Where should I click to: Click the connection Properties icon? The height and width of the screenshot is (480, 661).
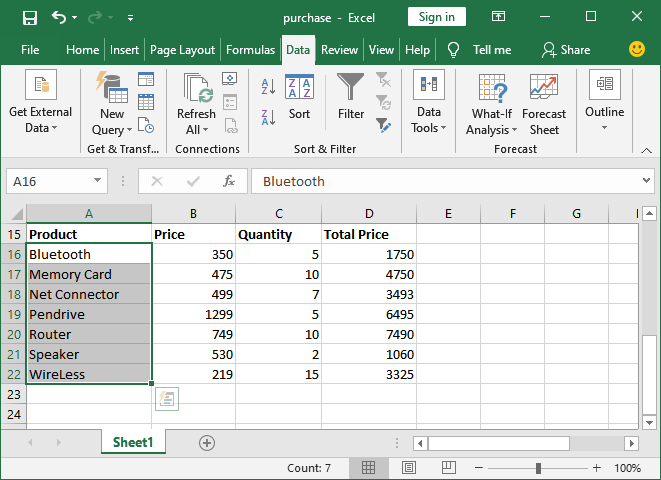click(x=230, y=102)
